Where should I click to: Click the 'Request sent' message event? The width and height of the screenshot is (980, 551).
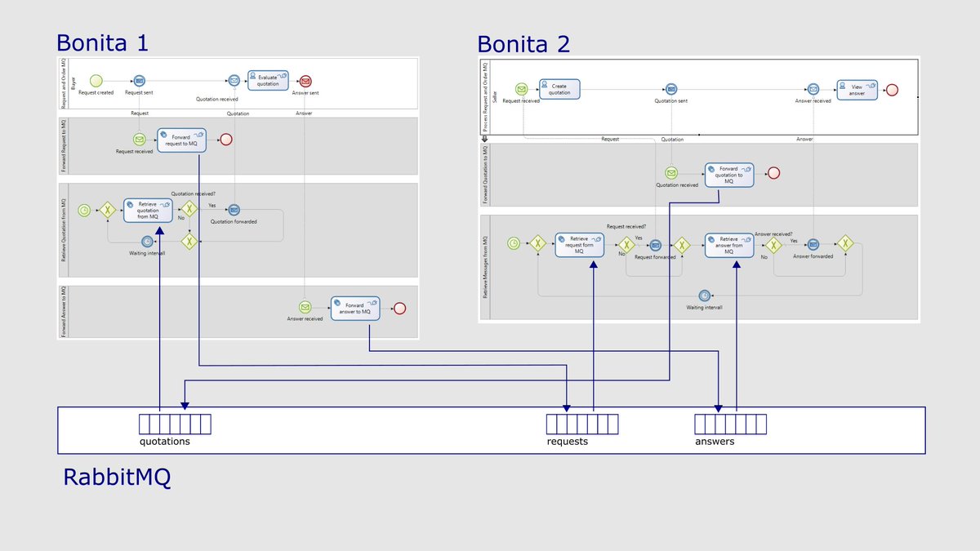click(x=139, y=81)
